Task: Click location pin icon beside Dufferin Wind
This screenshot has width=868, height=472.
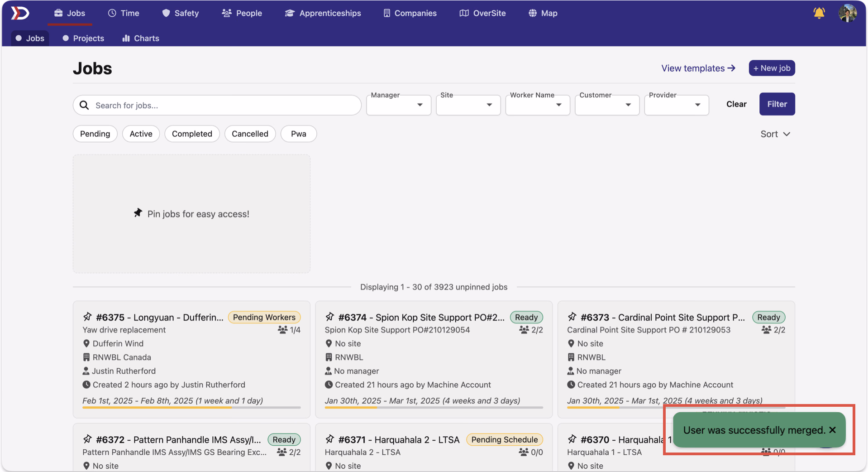Action: [x=86, y=343]
